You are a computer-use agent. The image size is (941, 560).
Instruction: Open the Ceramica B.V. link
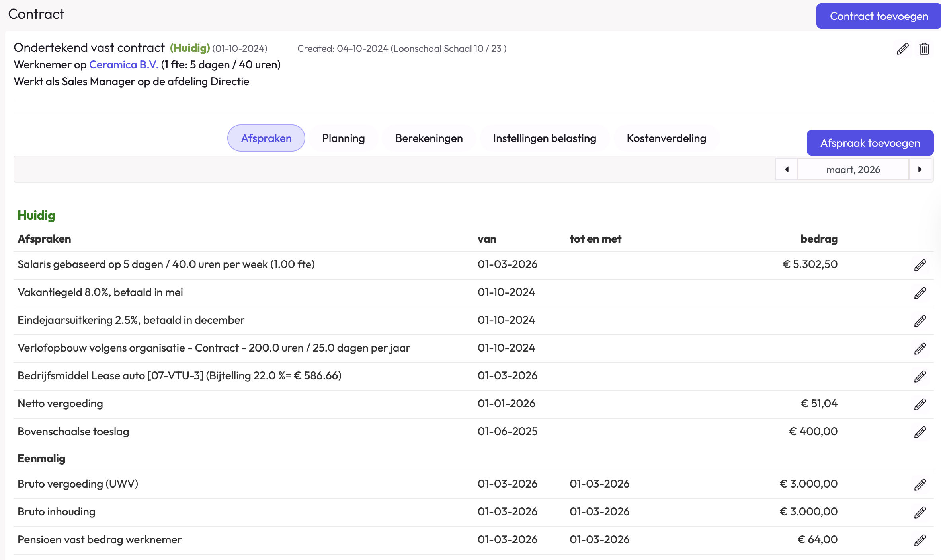coord(123,64)
